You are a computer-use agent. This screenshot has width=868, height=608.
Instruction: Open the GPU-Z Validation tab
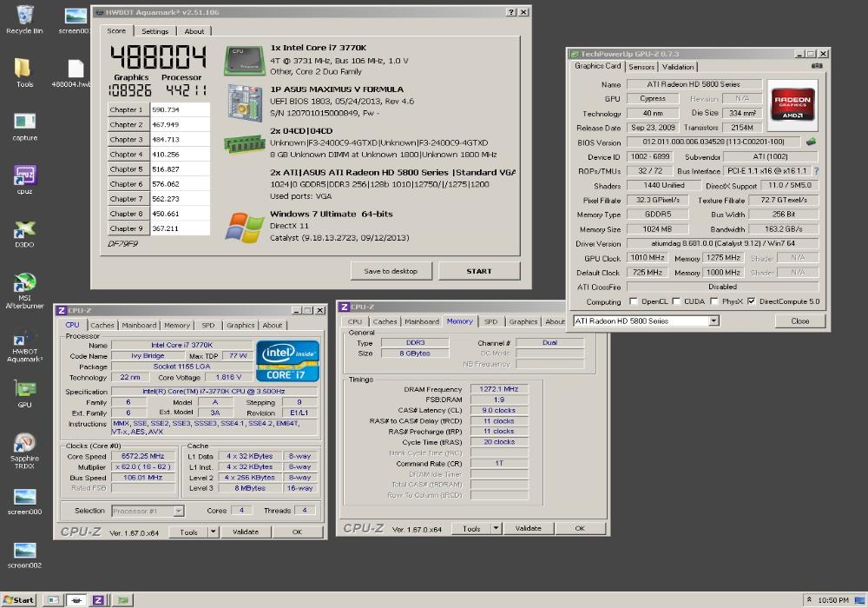pos(678,67)
